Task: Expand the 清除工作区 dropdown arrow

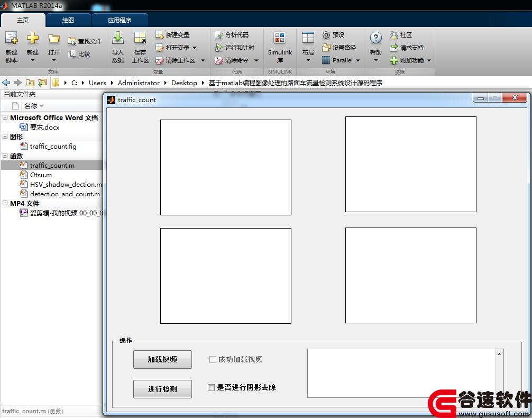Action: (203, 60)
